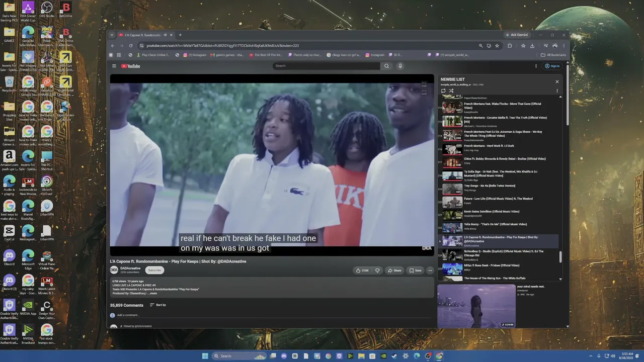Go to the YouTube home logo
Viewport: 644px width, 362px height.
131,66
